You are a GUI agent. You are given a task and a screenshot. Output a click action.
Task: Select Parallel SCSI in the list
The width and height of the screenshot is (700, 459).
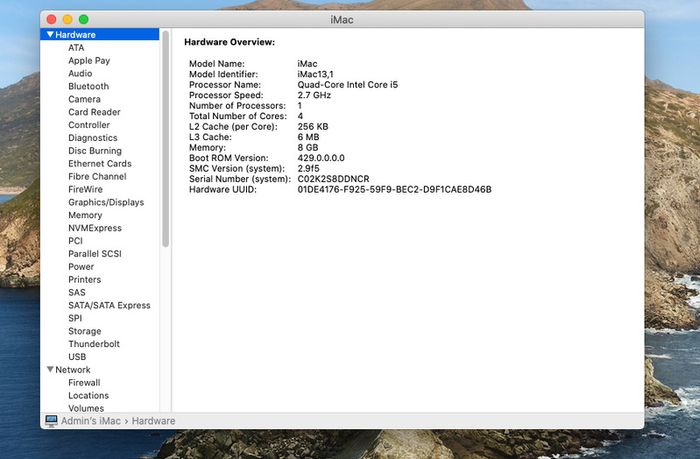click(95, 254)
